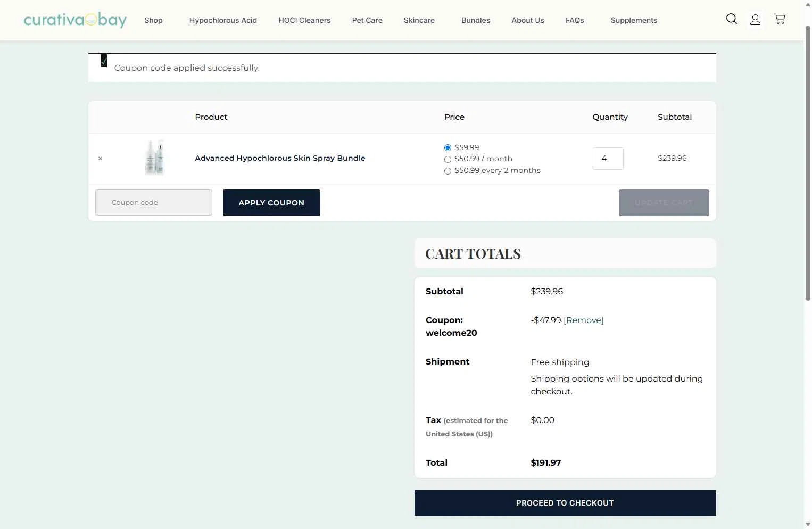The width and height of the screenshot is (812, 529).
Task: Focus the Coupon code input field
Action: pyautogui.click(x=154, y=203)
